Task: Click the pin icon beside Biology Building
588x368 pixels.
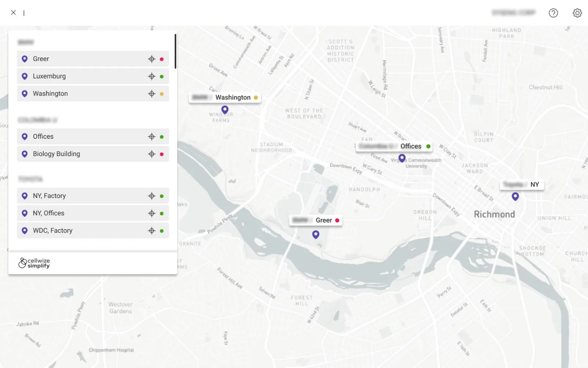Action: tap(25, 154)
